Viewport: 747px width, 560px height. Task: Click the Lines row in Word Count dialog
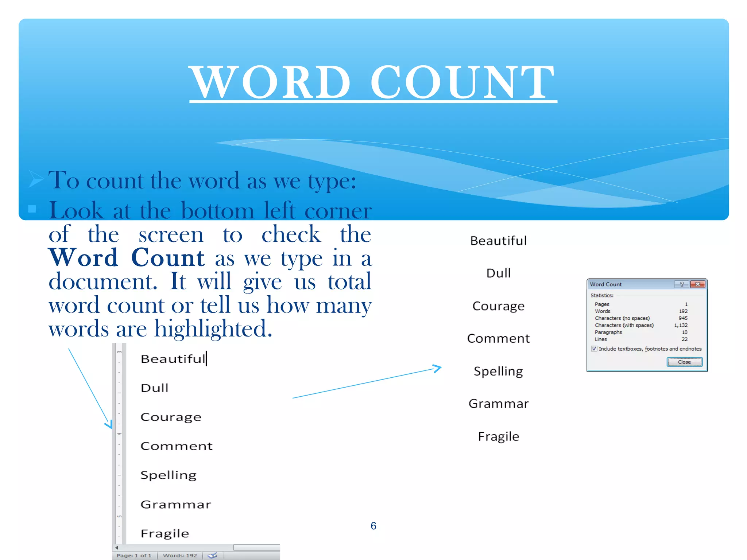click(641, 339)
